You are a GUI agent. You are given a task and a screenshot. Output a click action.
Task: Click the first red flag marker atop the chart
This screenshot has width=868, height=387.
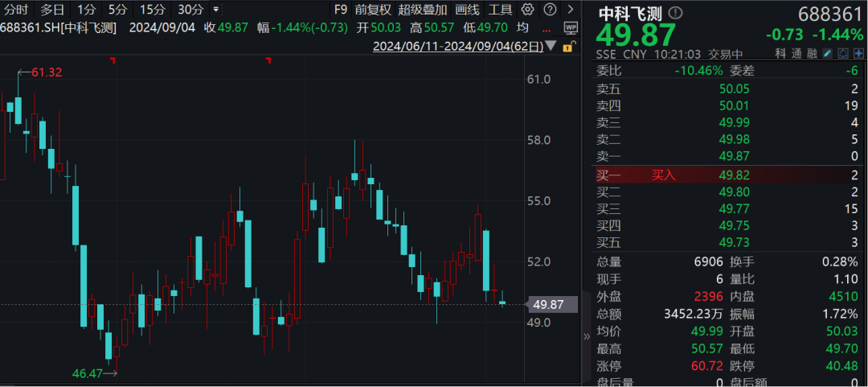tap(113, 60)
